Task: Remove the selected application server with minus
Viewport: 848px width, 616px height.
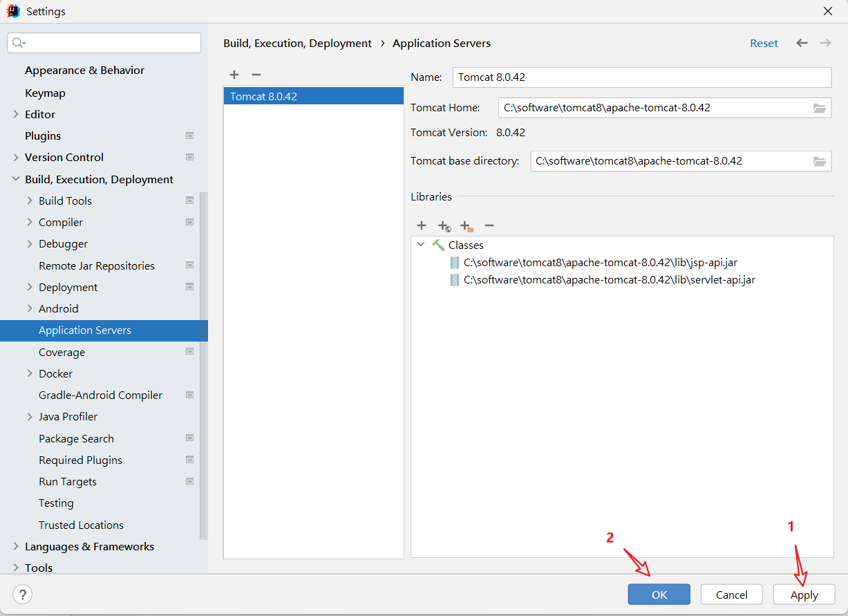Action: (256, 75)
